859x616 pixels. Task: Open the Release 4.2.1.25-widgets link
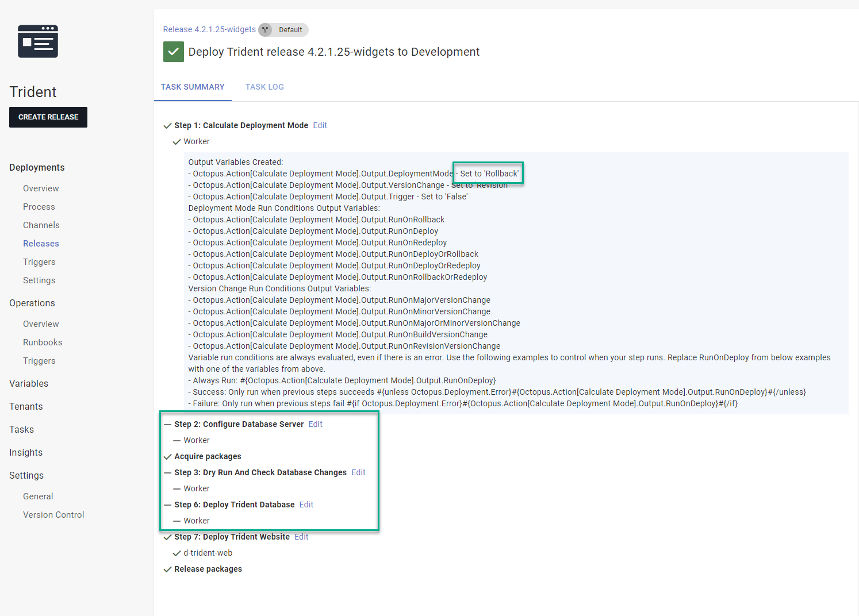pyautogui.click(x=209, y=29)
